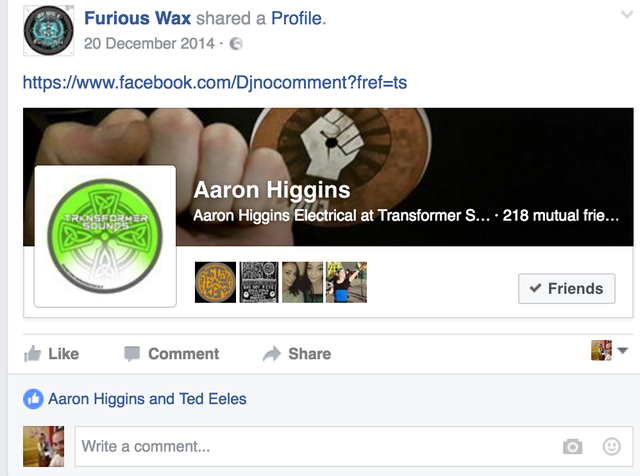The height and width of the screenshot is (476, 640).
Task: Click the blue like reaction badge
Action: tap(33, 399)
